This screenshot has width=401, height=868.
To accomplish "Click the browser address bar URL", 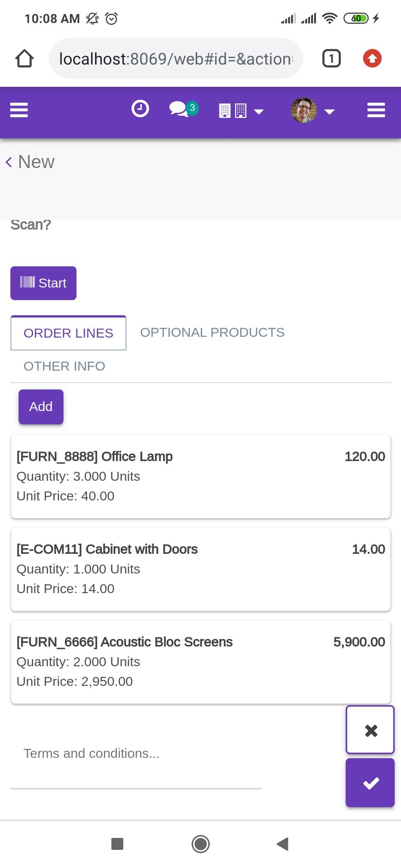I will 176,59.
